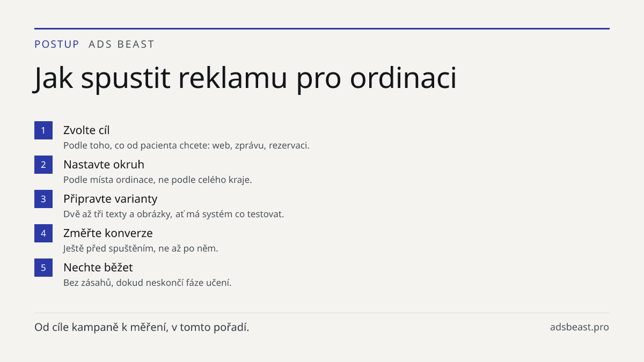The width and height of the screenshot is (644, 362).
Task: Click the step number 5 badge
Action: [x=43, y=268]
